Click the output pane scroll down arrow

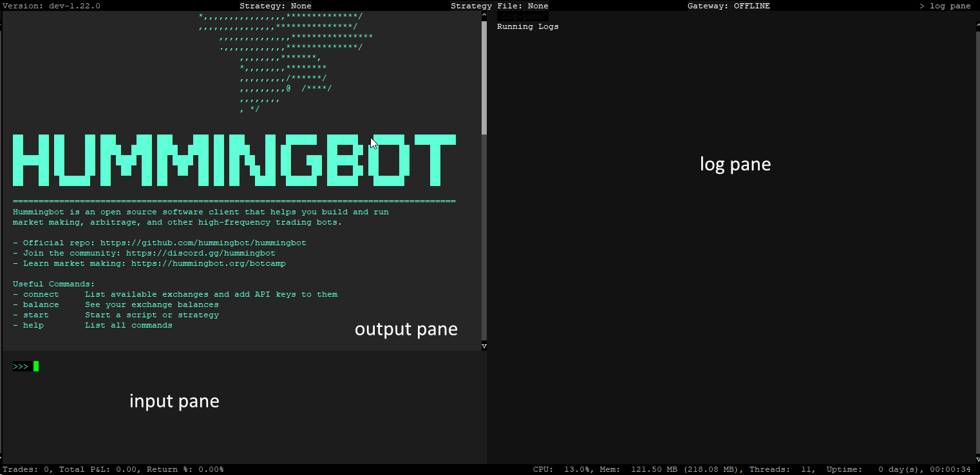(484, 346)
